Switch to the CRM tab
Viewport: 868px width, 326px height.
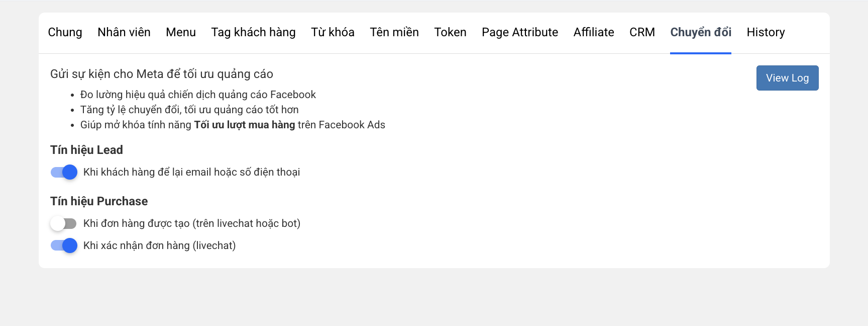tap(642, 32)
